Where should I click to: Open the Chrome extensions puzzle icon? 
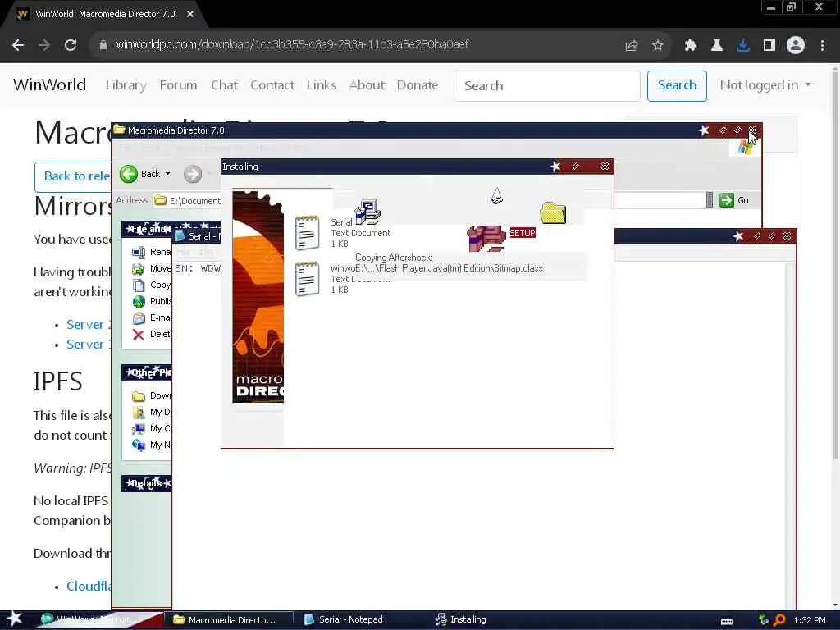click(691, 46)
